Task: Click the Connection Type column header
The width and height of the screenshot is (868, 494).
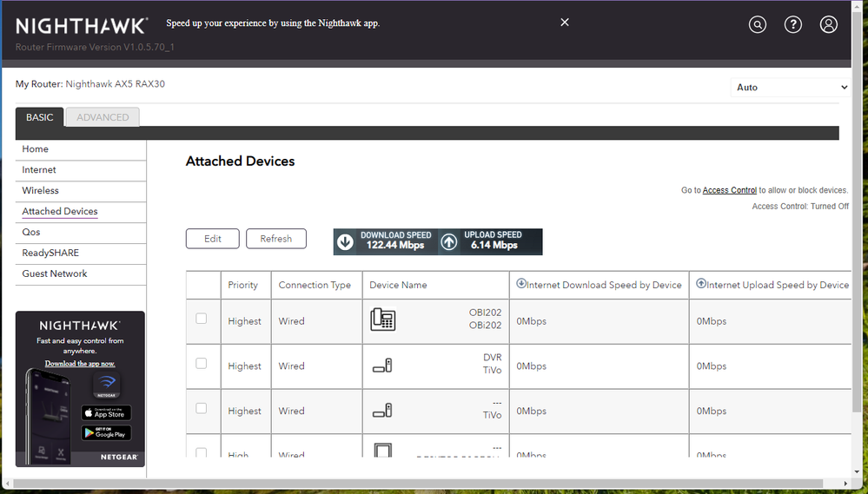Action: pos(316,285)
